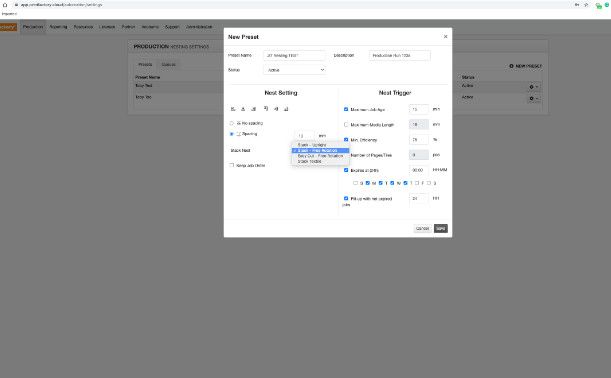Click the Save button
The width and height of the screenshot is (611, 378).
coord(441,228)
